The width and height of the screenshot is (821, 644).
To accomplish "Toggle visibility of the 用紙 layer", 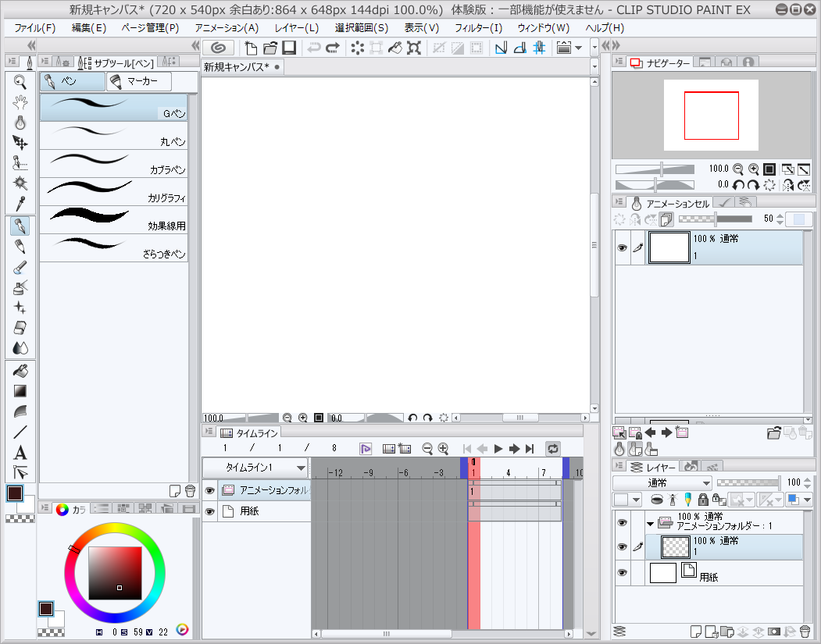I will pyautogui.click(x=622, y=572).
